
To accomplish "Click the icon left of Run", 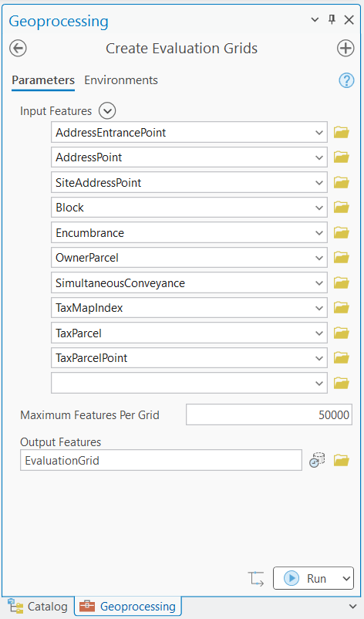I will (x=256, y=578).
